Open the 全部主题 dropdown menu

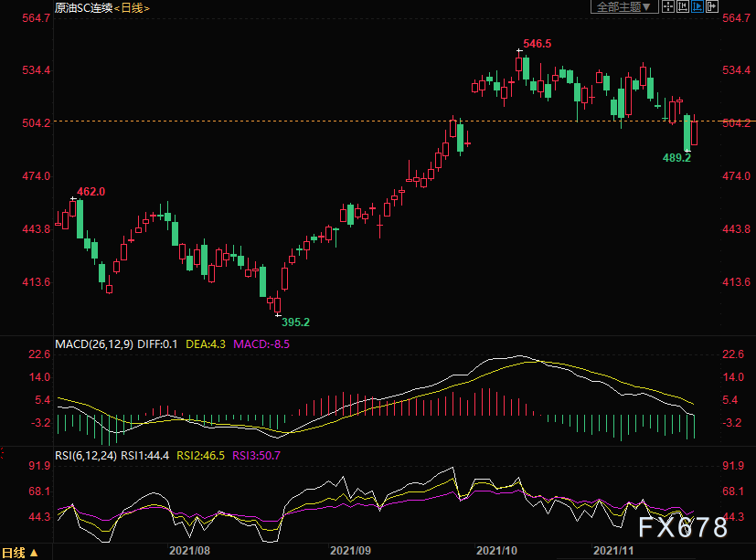[x=625, y=7]
